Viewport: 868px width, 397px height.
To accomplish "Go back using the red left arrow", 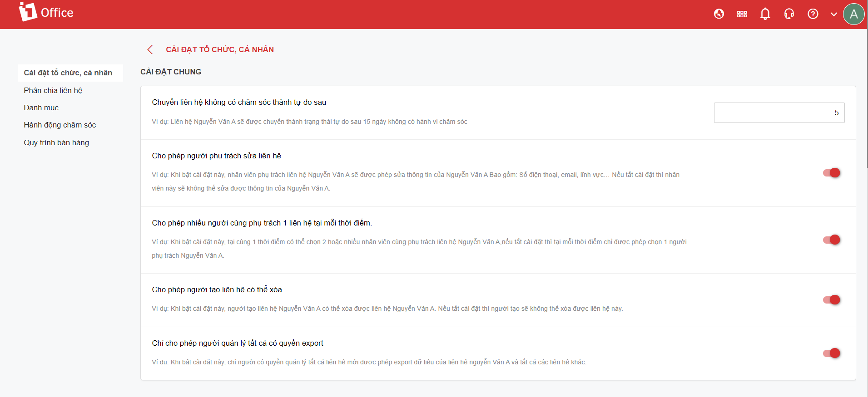I will point(150,49).
